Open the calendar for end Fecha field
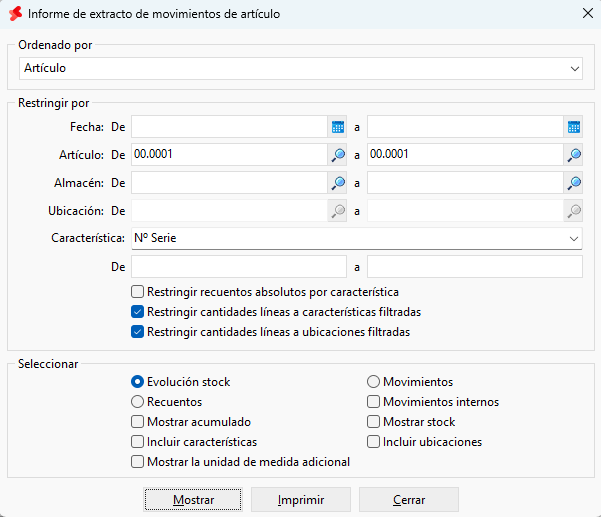The height and width of the screenshot is (517, 601). tap(573, 127)
